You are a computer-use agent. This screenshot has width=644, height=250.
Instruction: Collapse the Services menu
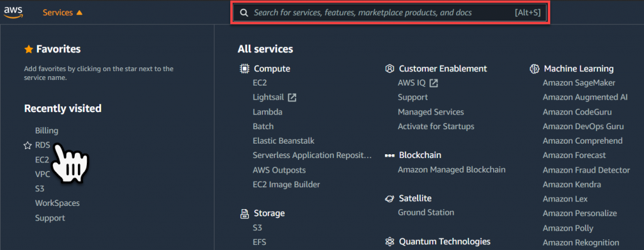pos(62,13)
